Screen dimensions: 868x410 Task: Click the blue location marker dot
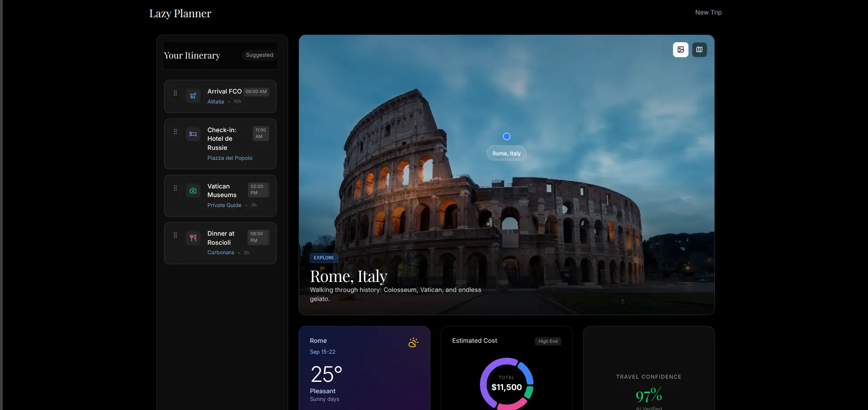(507, 136)
